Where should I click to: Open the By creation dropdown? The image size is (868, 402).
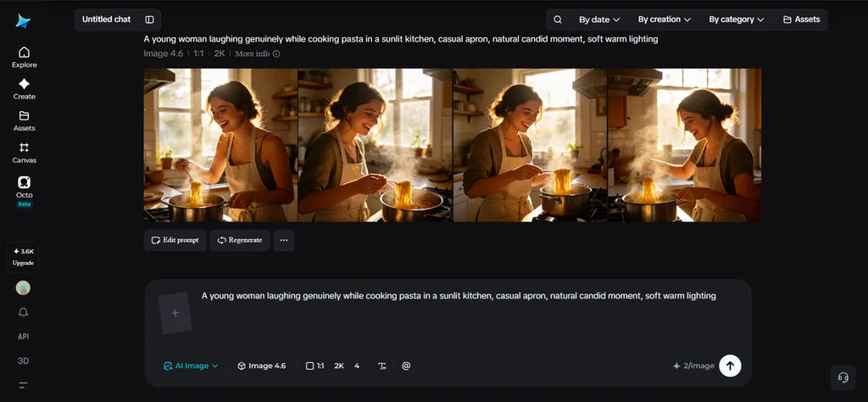pyautogui.click(x=665, y=20)
